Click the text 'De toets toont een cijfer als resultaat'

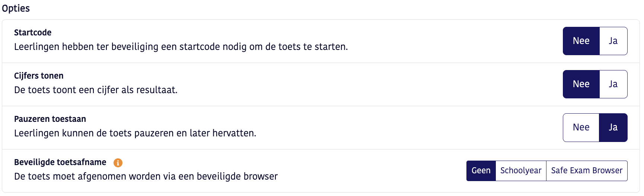coord(96,90)
